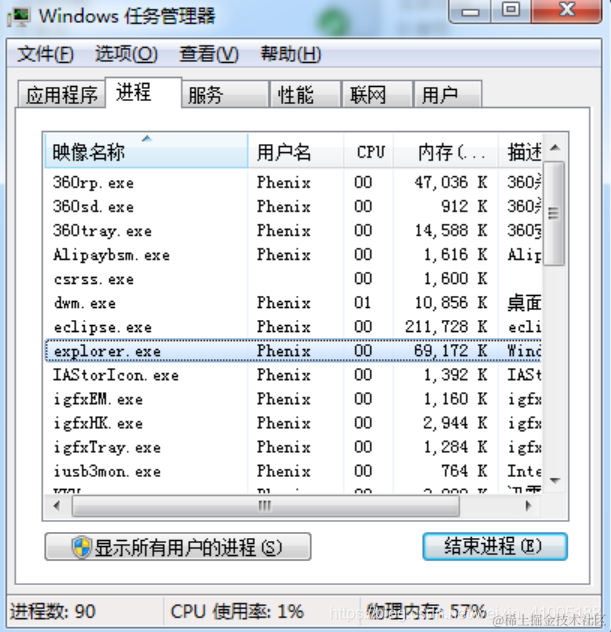Sort by 内存 column header
The image size is (611, 632).
point(445,151)
